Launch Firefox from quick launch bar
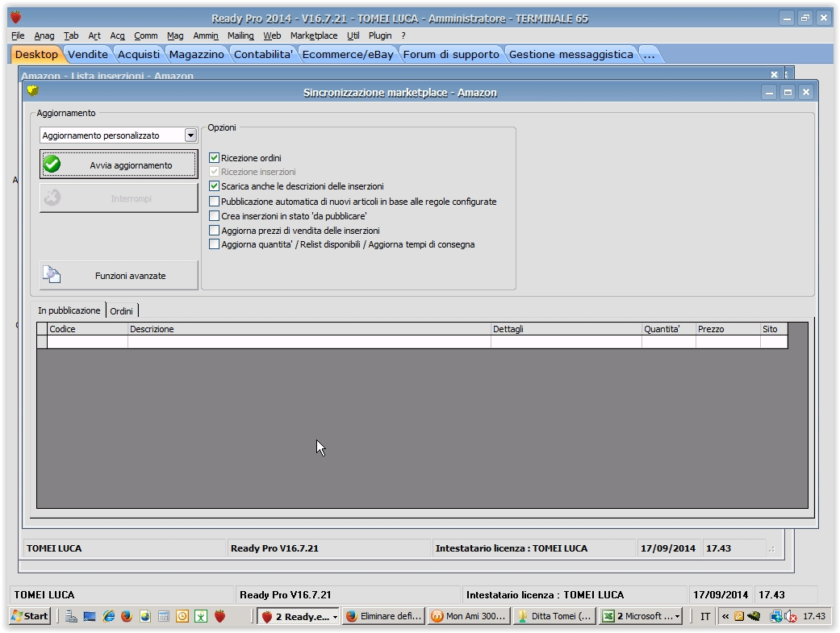 [127, 616]
